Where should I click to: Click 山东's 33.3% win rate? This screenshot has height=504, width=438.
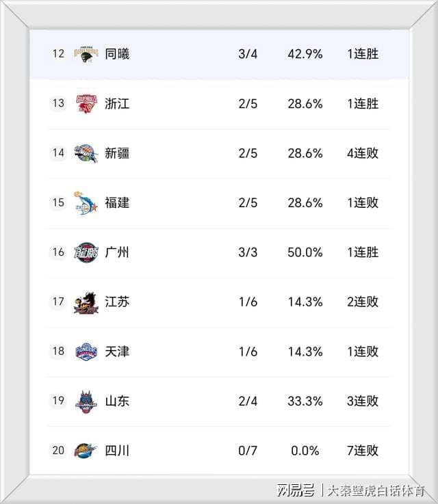tap(305, 401)
